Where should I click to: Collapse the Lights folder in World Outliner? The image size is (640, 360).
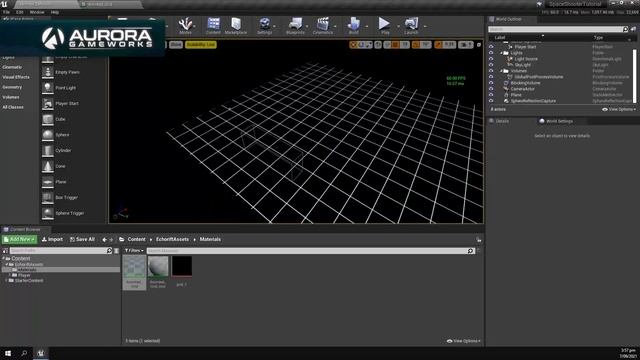tap(502, 53)
